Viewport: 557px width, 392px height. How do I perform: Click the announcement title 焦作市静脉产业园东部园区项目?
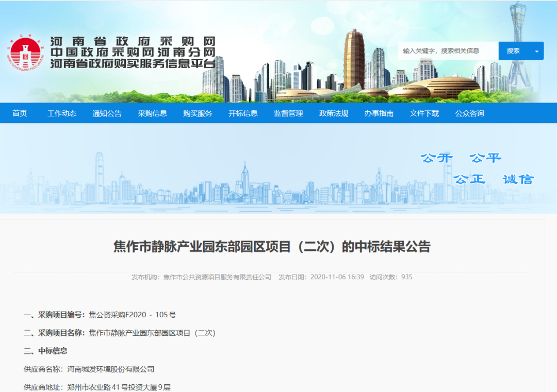coord(272,247)
